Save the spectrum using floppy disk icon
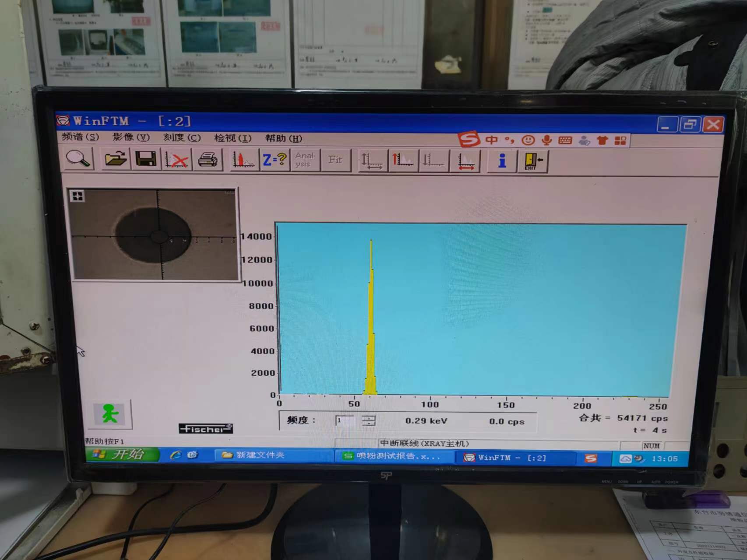 click(146, 159)
